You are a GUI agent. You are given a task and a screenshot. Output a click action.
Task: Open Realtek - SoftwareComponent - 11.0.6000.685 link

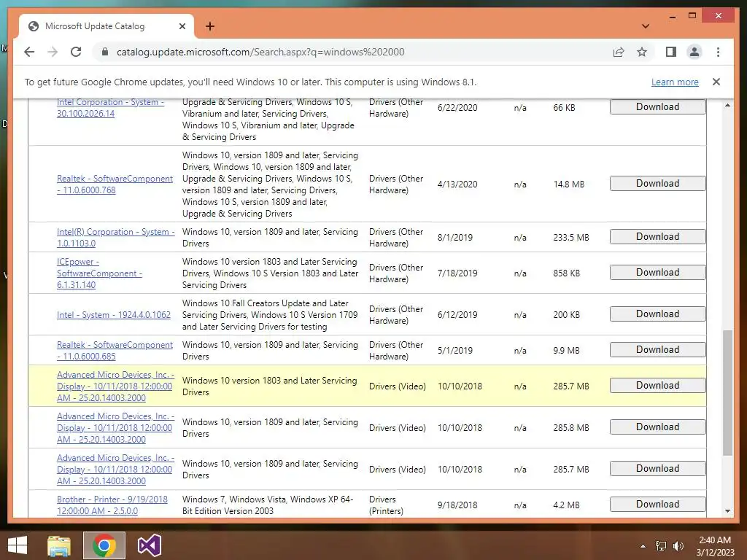pyautogui.click(x=115, y=351)
